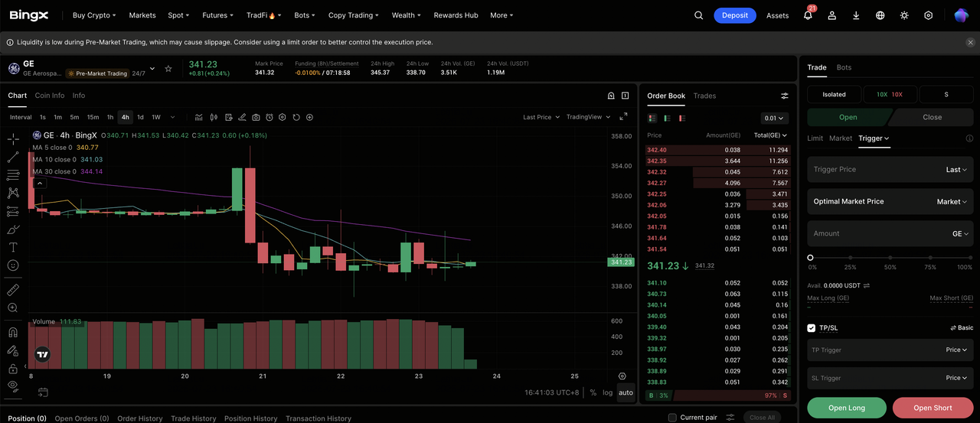Add GE to favorites with star
This screenshot has width=980, height=423.
168,69
